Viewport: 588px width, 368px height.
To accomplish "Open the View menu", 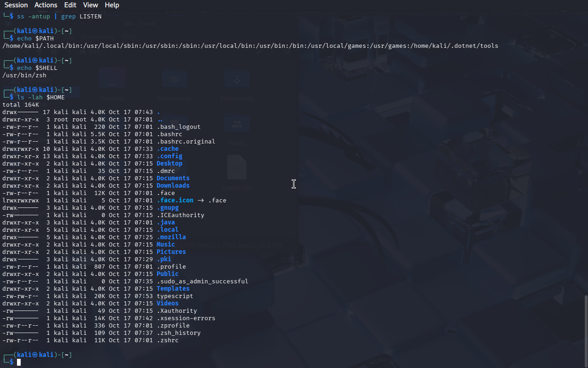I will click(x=90, y=5).
